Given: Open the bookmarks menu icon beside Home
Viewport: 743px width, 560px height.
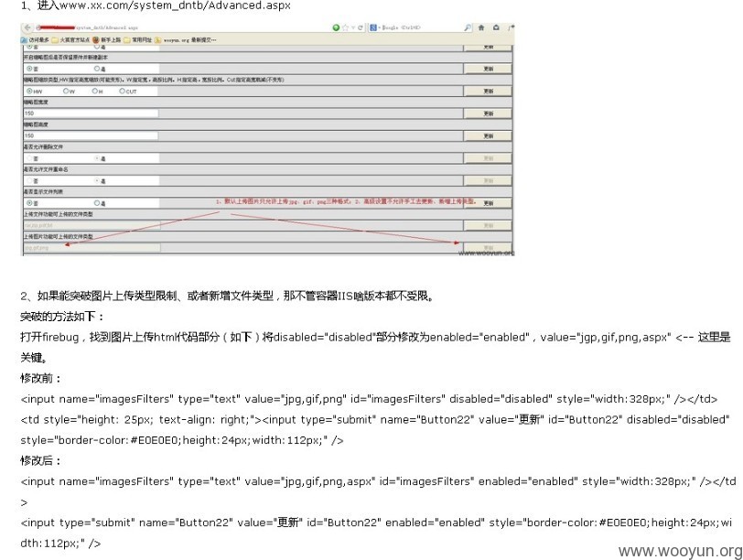Looking at the screenshot, I should tap(496, 28).
